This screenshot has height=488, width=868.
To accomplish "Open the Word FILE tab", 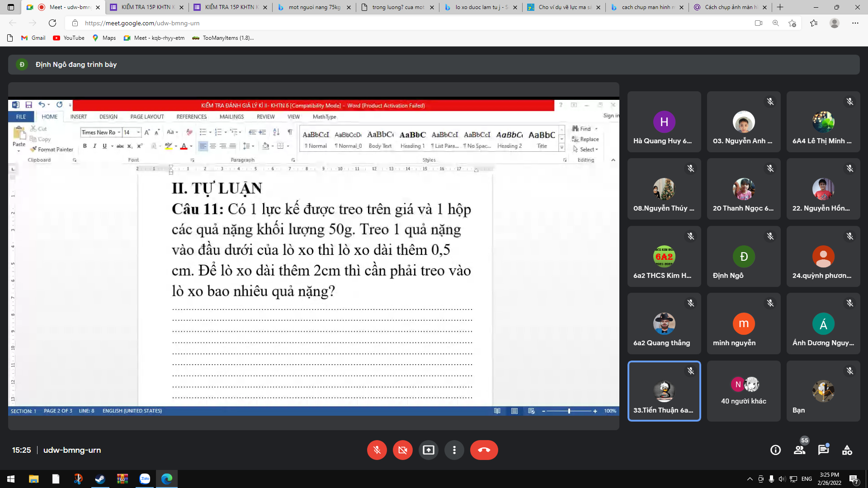I will pyautogui.click(x=21, y=117).
